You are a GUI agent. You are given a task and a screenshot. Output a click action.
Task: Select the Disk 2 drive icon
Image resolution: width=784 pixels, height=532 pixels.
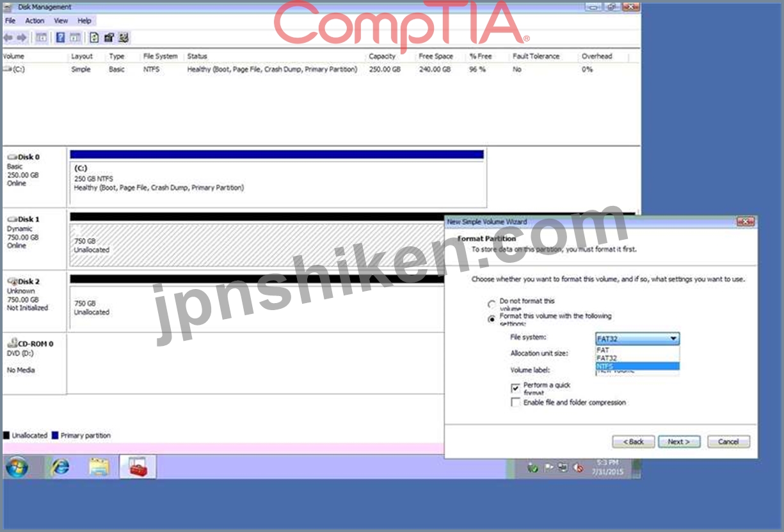[x=12, y=281]
